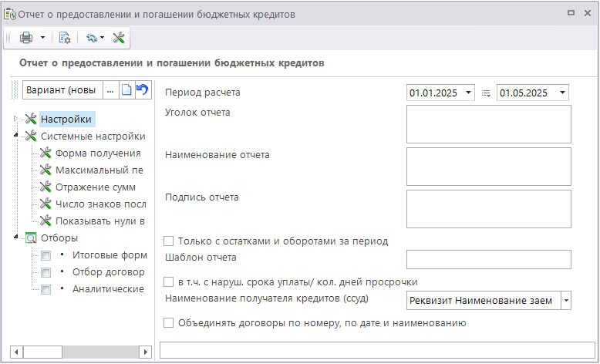Select 'Форма получения' in the settings tree
The width and height of the screenshot is (600, 364).
[98, 153]
